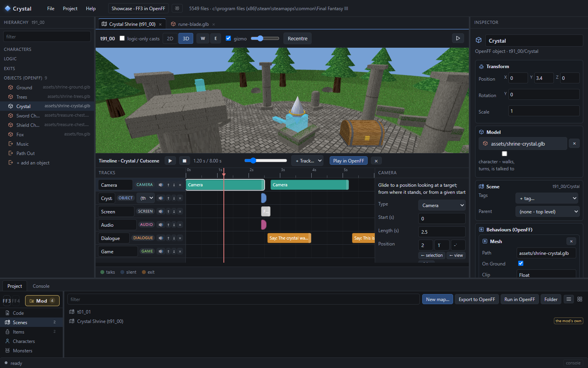Viewport: 588px width, 368px height.
Task: Tick the character checkbox under Model
Action: pos(505,154)
